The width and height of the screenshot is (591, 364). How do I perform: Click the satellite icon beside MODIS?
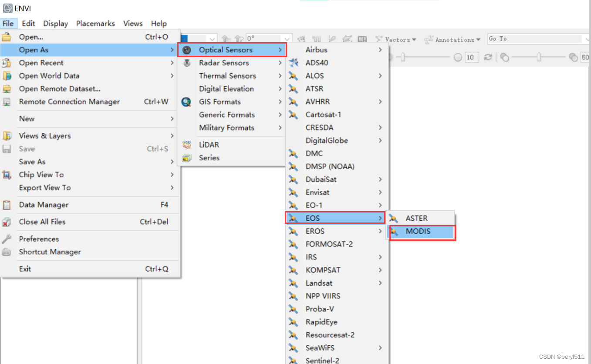(x=394, y=232)
